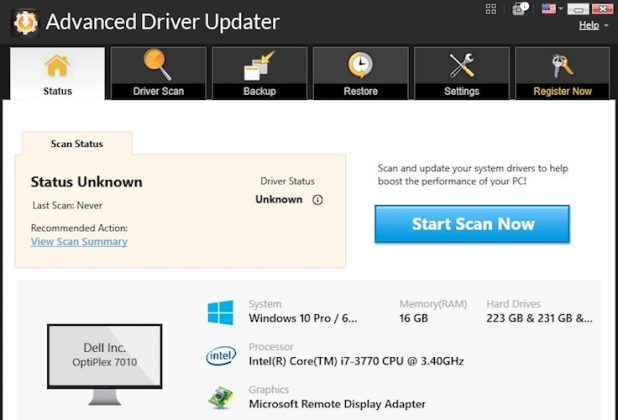
Task: Click the Advanced Driver Updater logo icon
Action: (25, 22)
